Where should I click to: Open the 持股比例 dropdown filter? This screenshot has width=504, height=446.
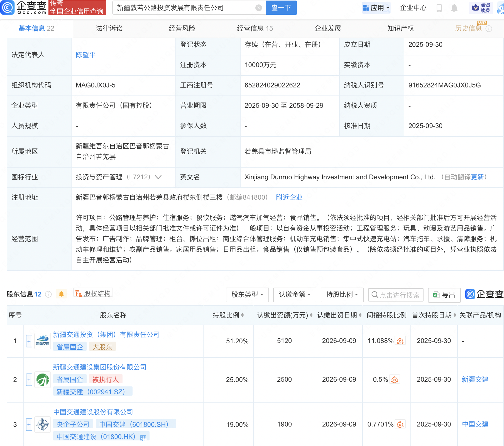point(342,295)
